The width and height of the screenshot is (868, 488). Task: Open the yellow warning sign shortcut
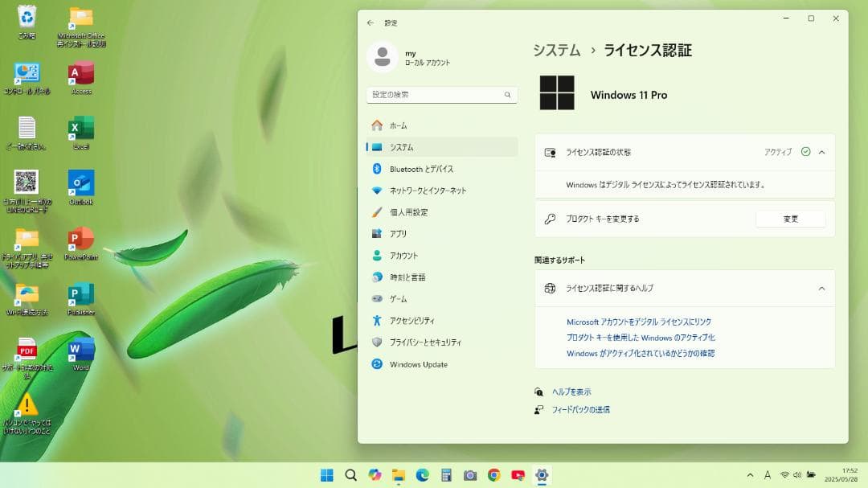27,412
